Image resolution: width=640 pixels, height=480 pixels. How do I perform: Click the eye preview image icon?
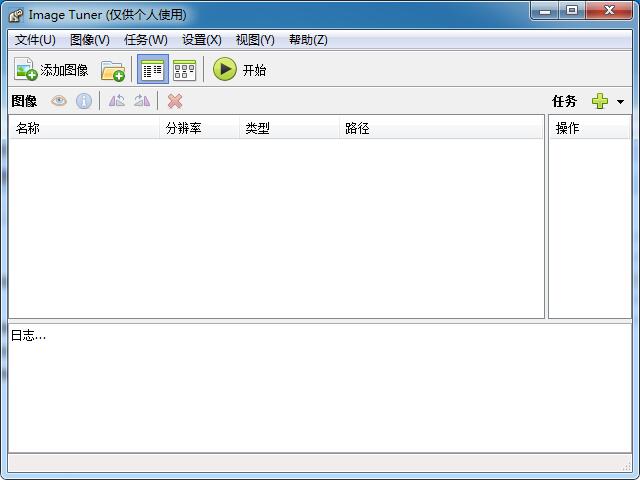[x=59, y=101]
